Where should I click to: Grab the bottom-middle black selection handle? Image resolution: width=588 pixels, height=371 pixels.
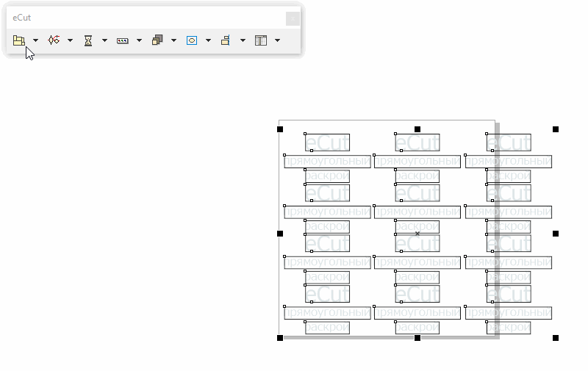[417, 338]
